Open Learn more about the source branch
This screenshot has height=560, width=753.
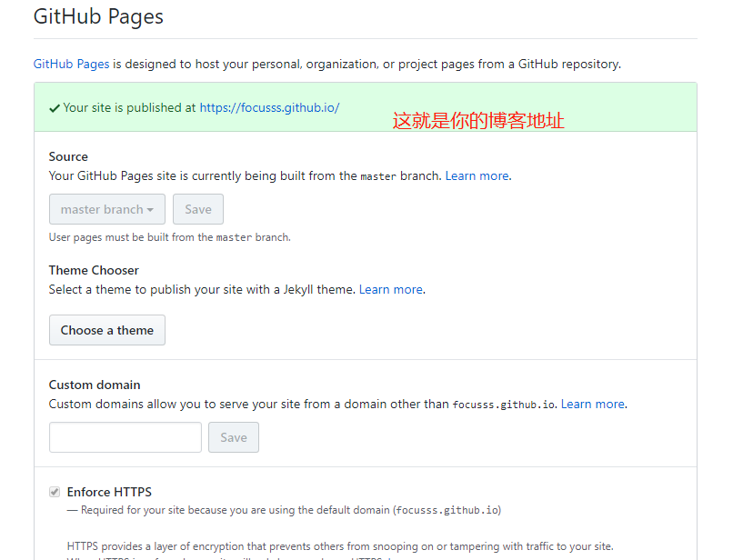pos(477,175)
